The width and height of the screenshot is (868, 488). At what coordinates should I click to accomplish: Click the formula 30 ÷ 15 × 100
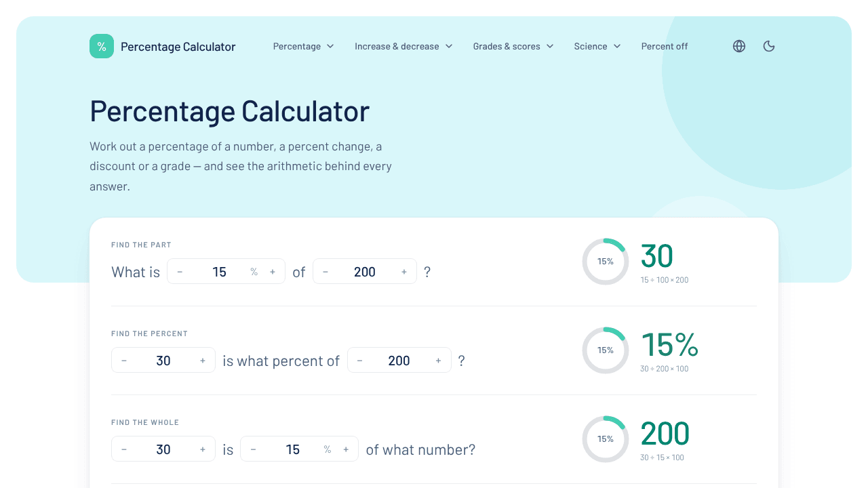click(x=662, y=457)
